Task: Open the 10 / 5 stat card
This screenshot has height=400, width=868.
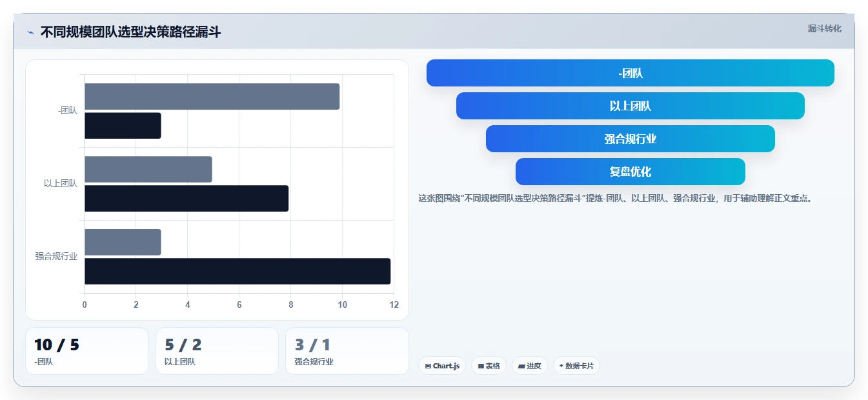Action: click(87, 351)
